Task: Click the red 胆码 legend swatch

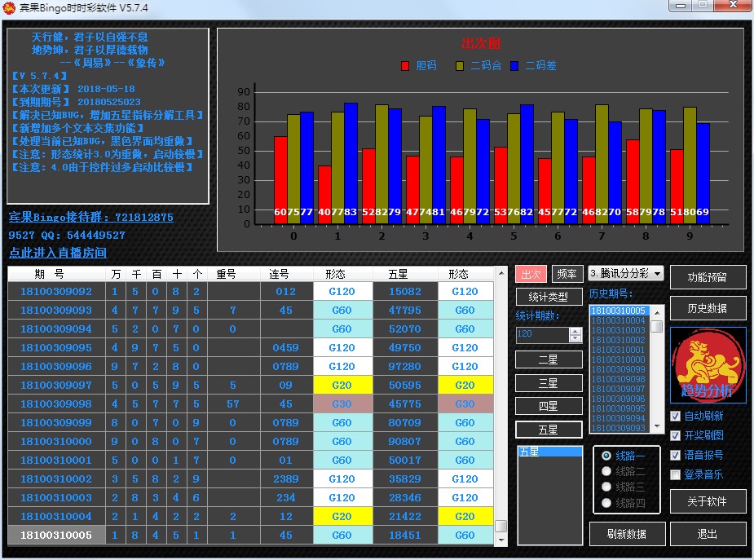Action: (x=406, y=66)
